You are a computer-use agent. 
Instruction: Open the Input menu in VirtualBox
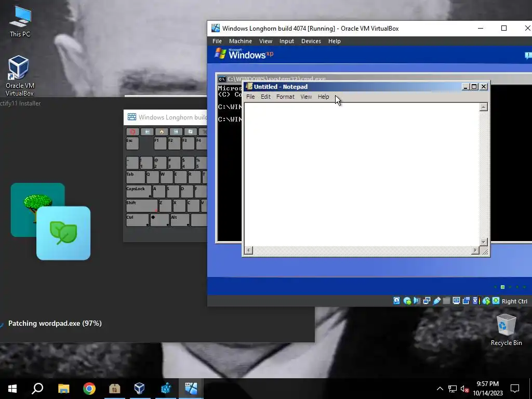click(287, 41)
